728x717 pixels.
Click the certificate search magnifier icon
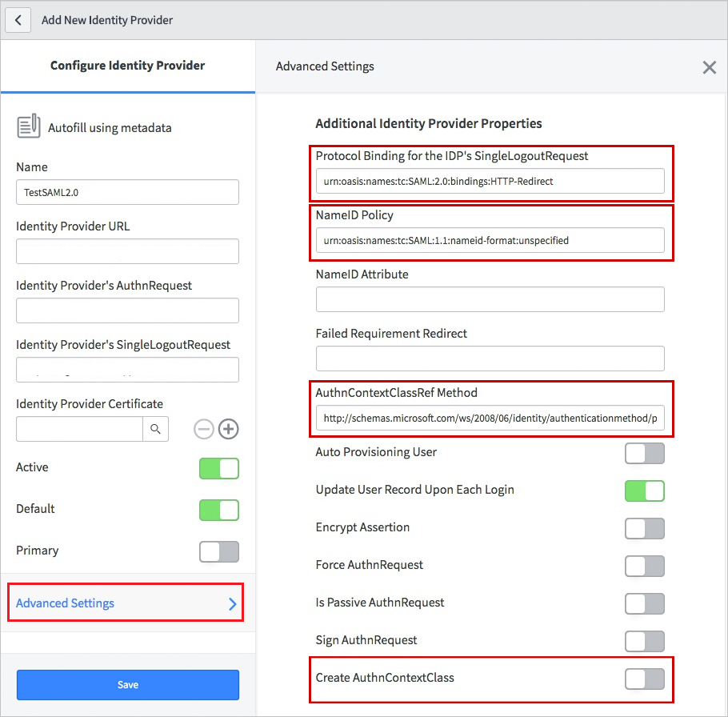pos(156,429)
